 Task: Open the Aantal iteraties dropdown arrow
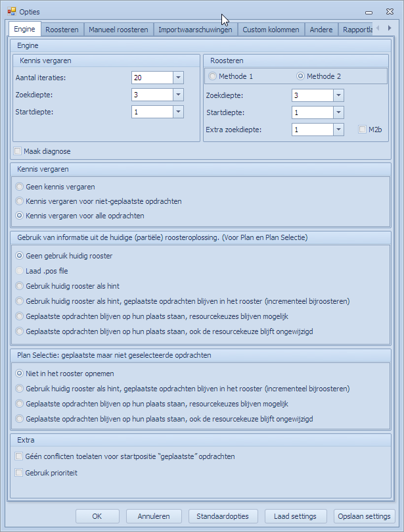point(178,78)
